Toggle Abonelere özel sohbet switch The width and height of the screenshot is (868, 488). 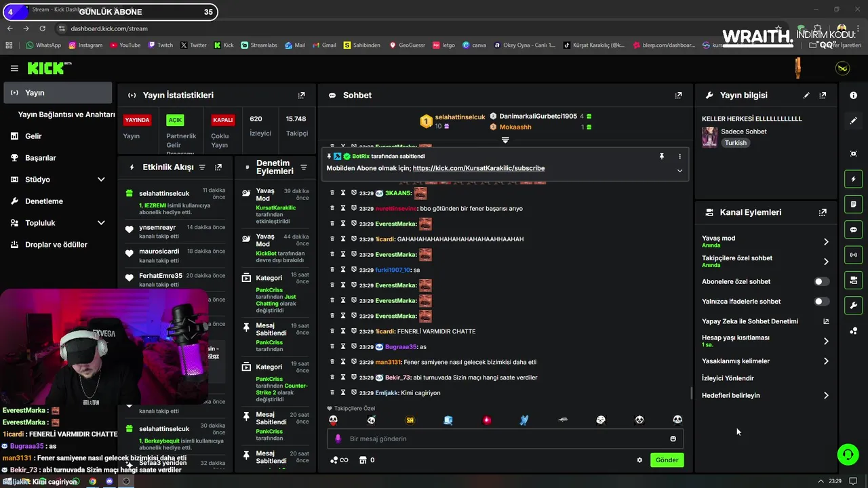pos(821,281)
